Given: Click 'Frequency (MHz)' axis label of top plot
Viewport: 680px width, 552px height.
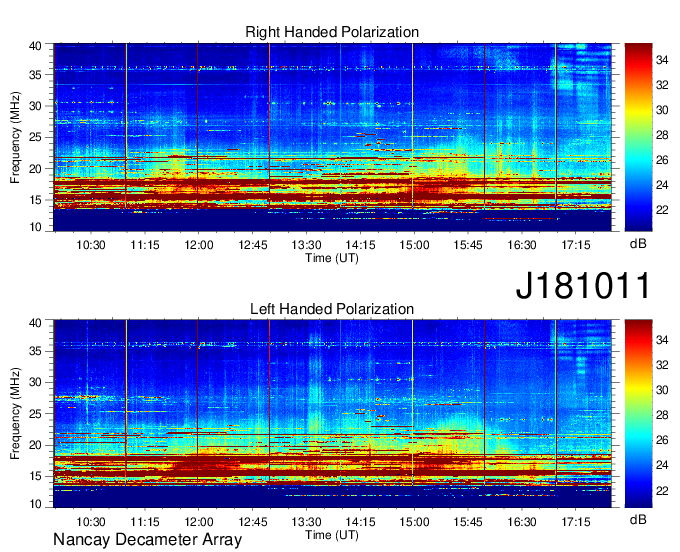Looking at the screenshot, I should pos(15,137).
